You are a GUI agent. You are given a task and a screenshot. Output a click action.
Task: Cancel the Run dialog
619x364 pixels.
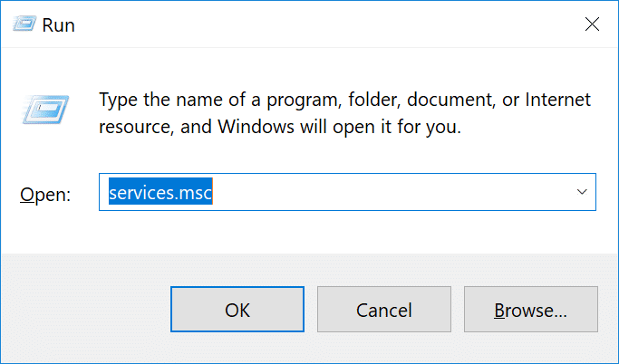(384, 311)
